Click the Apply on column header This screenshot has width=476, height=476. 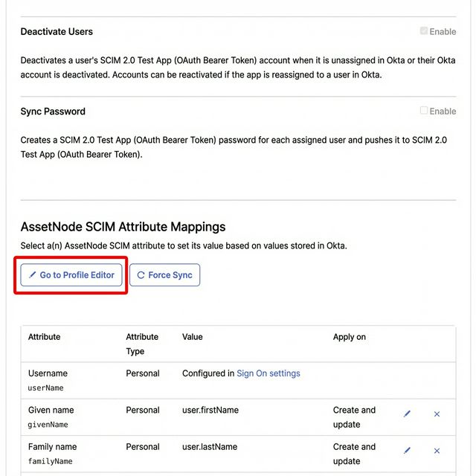point(350,337)
